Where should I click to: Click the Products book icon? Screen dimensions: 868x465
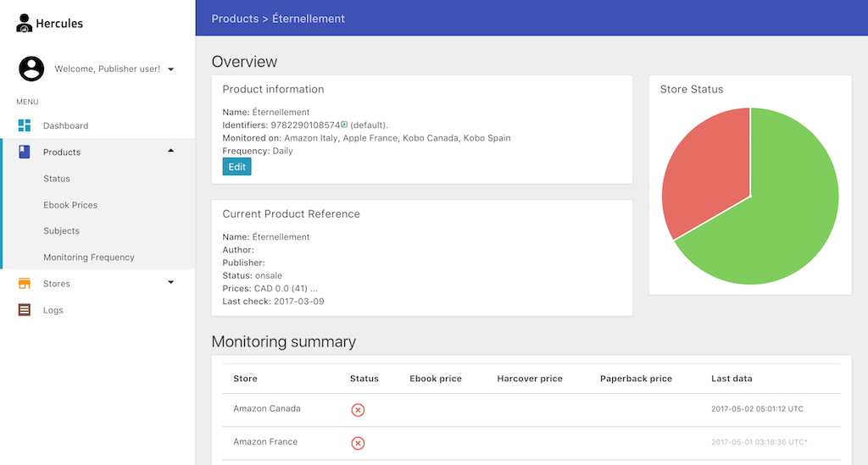point(25,152)
